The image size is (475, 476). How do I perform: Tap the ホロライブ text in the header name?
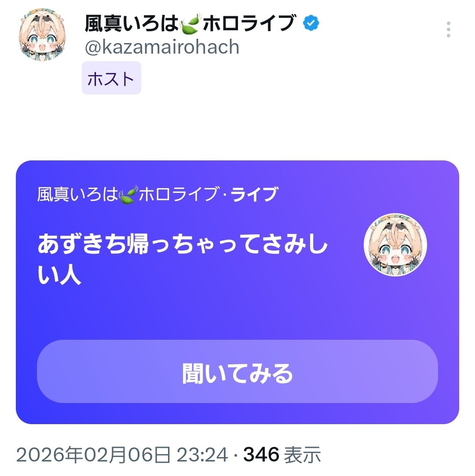pyautogui.click(x=249, y=24)
